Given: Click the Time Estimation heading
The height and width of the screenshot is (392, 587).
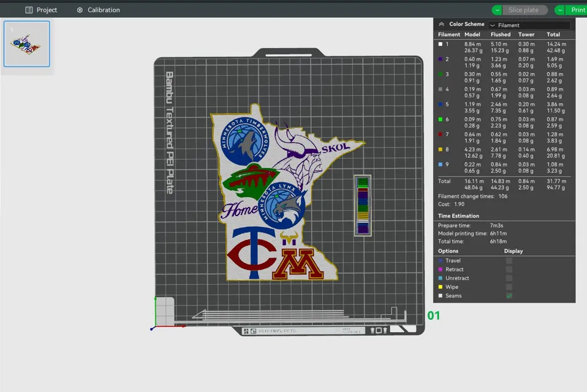Looking at the screenshot, I should click(x=458, y=216).
